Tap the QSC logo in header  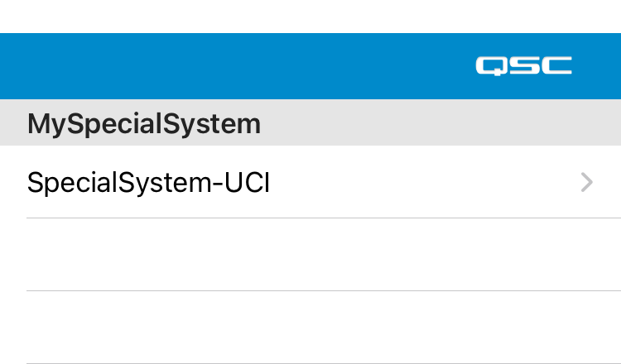(x=523, y=65)
